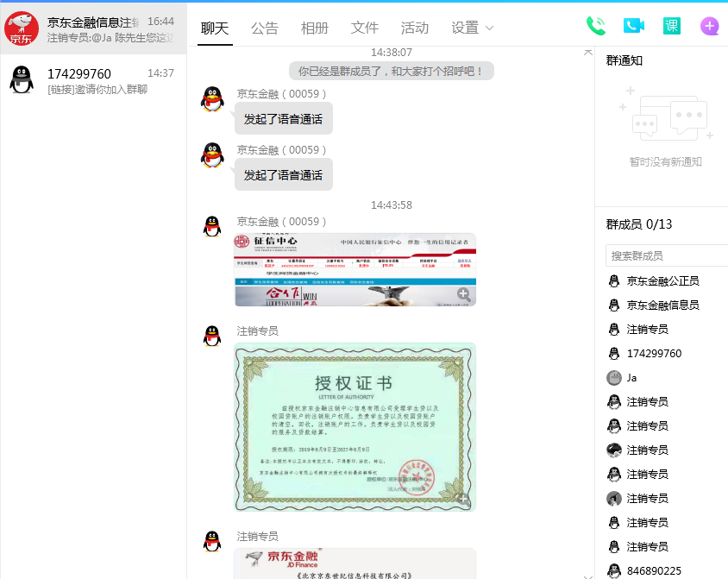Click the avatar icon of 京东金融信息员

(614, 305)
